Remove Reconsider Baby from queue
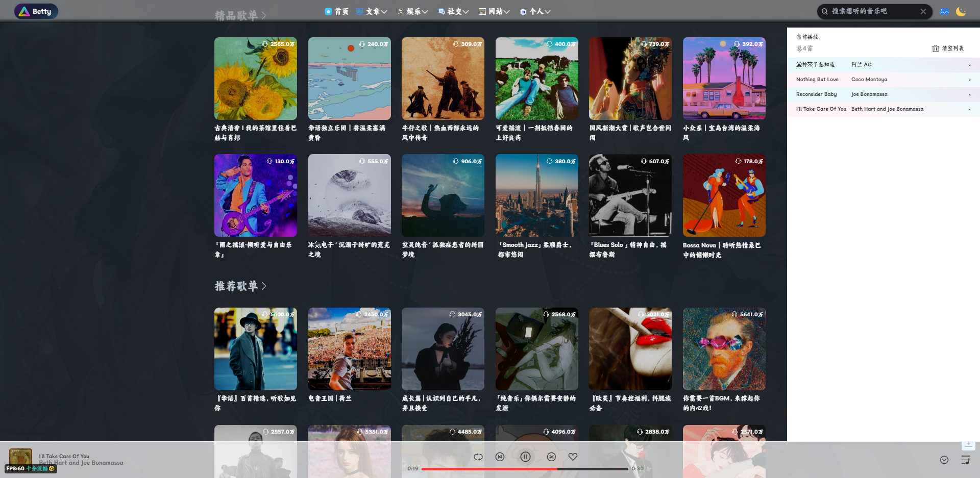980x478 pixels. (970, 94)
